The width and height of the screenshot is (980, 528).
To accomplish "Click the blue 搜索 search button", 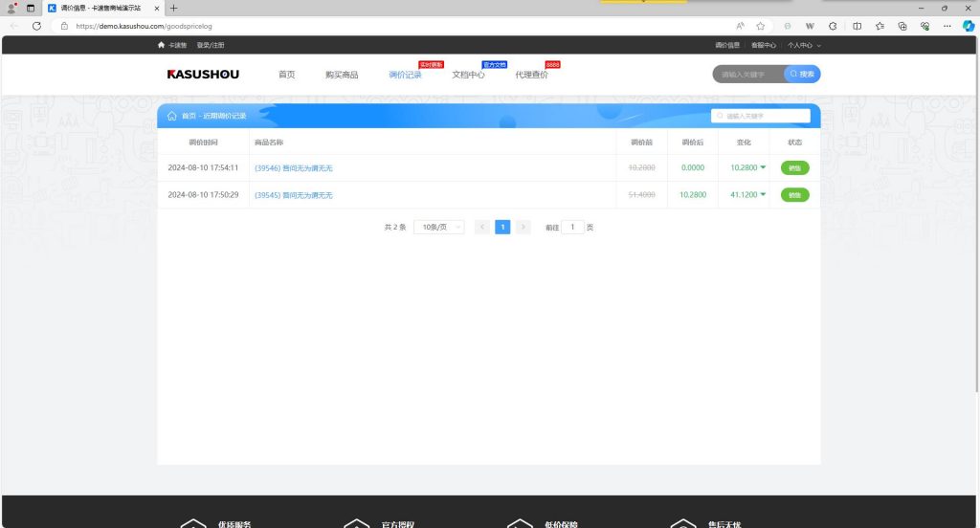I will (x=802, y=75).
